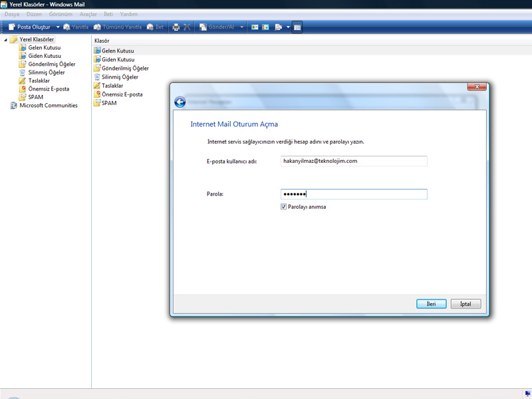Select Silinmiş Öğeler in the folder tree
The width and height of the screenshot is (532, 399).
[x=47, y=72]
